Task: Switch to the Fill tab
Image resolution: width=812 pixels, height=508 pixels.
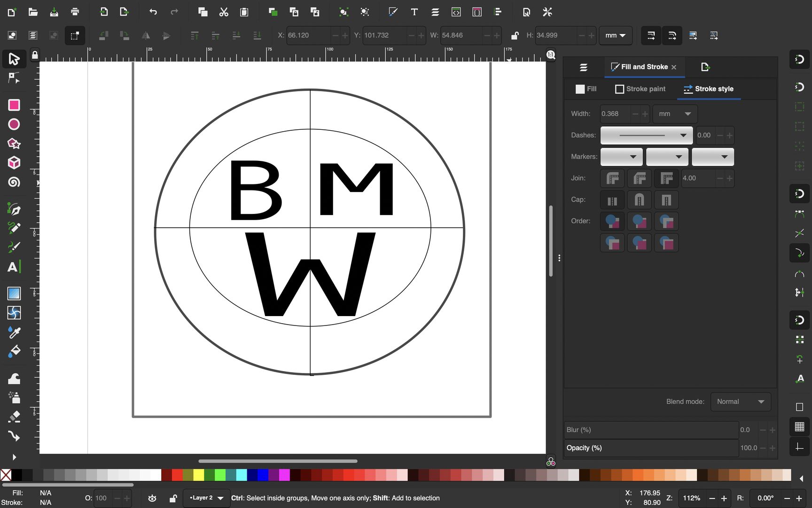Action: pos(586,89)
